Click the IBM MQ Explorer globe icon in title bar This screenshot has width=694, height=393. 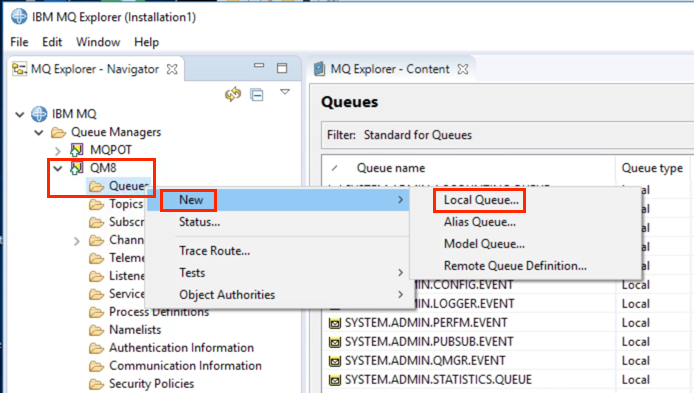pos(19,16)
